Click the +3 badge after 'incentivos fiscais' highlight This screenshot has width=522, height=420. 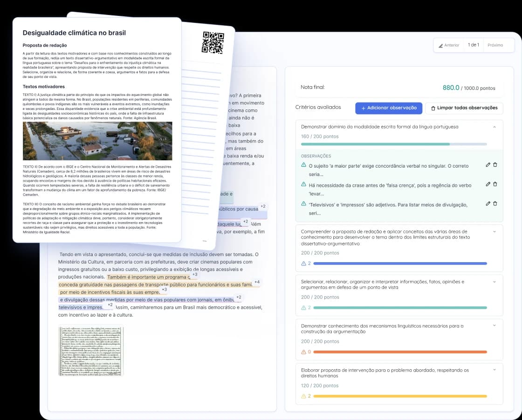[x=164, y=289]
